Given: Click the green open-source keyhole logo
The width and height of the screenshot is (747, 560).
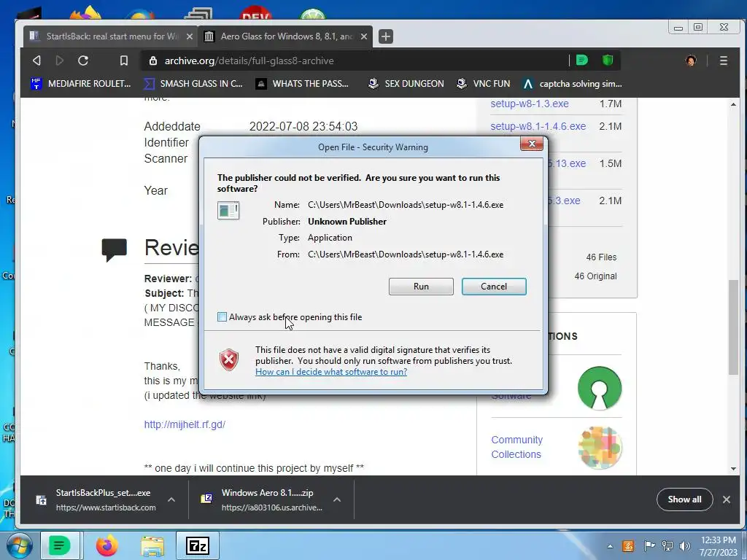Looking at the screenshot, I should click(600, 388).
